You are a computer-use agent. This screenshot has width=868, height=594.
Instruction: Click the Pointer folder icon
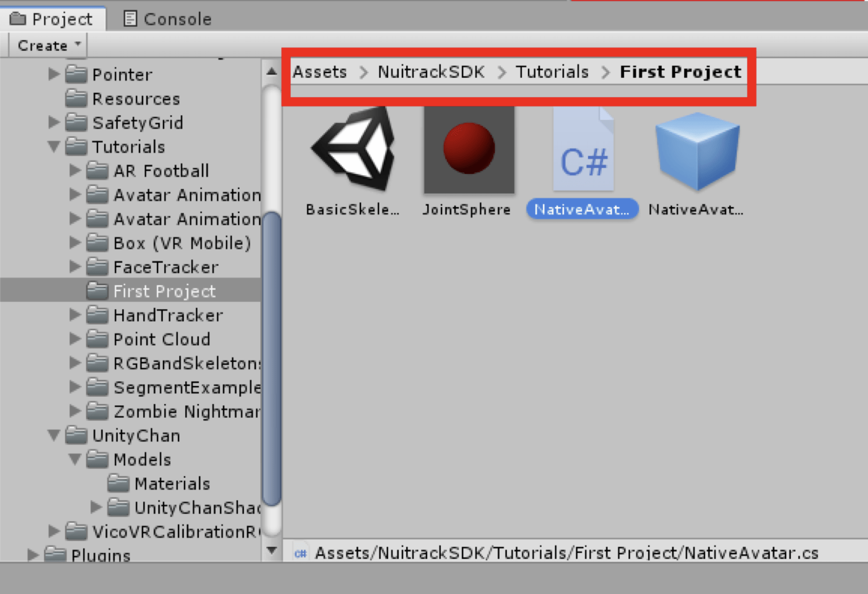click(x=76, y=74)
